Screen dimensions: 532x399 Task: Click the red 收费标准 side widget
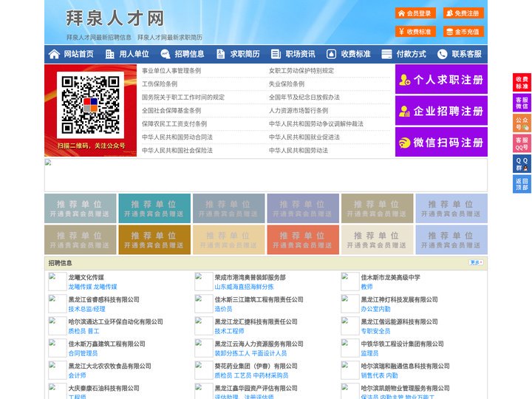[522, 83]
